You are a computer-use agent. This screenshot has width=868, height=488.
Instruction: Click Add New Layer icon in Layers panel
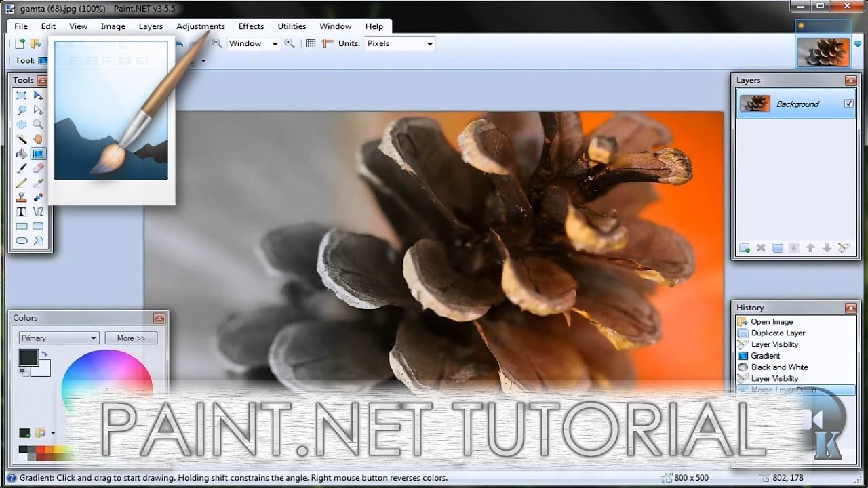click(x=745, y=248)
